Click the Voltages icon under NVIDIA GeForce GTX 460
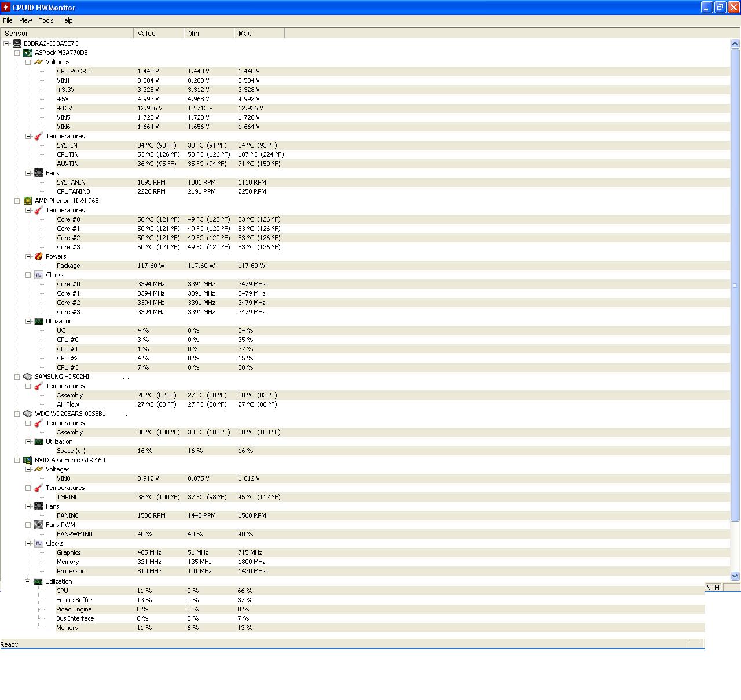Viewport: 741px width, 700px height. pyautogui.click(x=39, y=469)
